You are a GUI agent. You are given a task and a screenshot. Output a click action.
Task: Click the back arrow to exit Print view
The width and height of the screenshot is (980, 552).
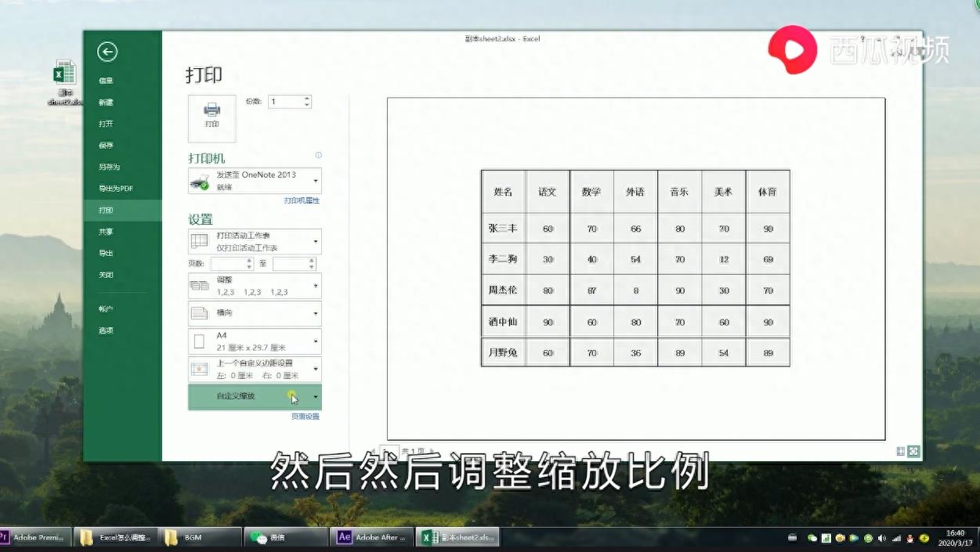[x=107, y=52]
